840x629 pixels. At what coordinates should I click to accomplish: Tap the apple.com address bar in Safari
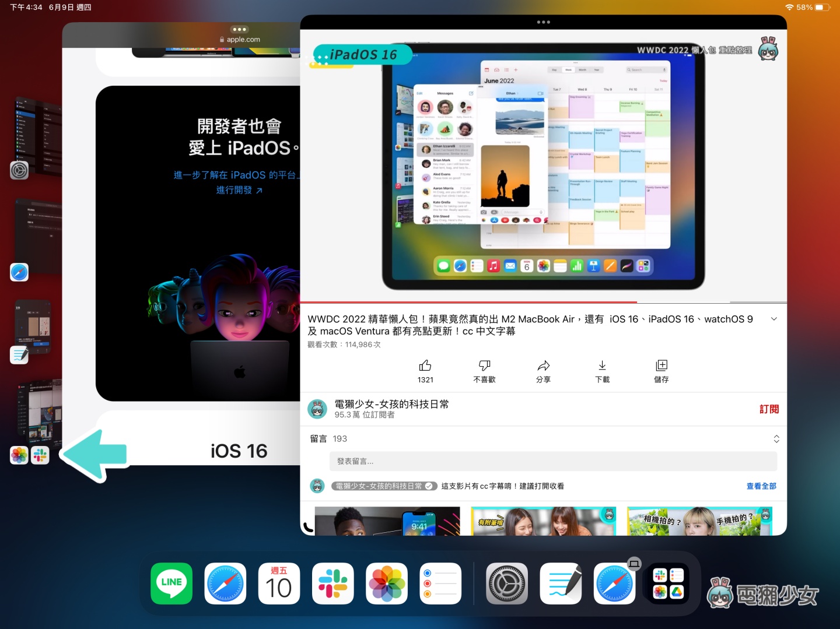click(240, 40)
